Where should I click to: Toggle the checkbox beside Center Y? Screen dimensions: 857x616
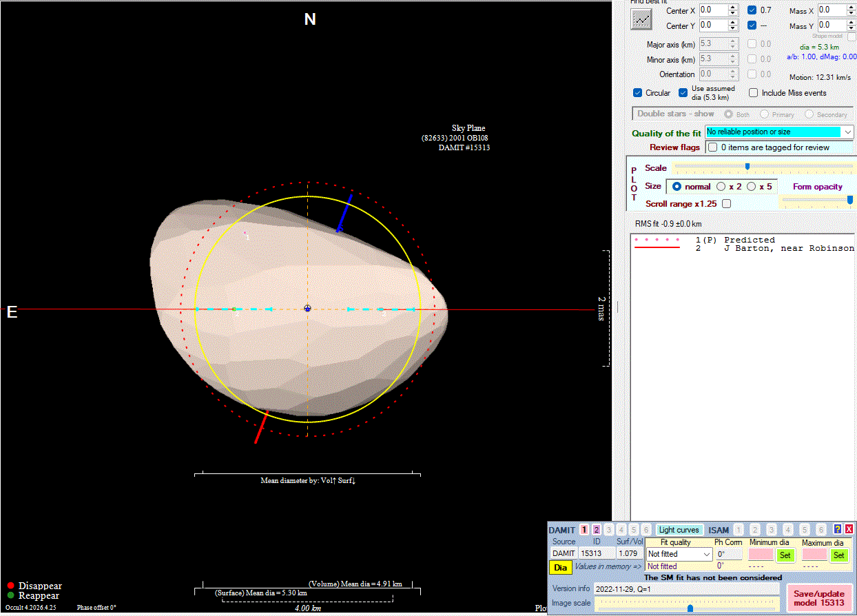point(752,25)
